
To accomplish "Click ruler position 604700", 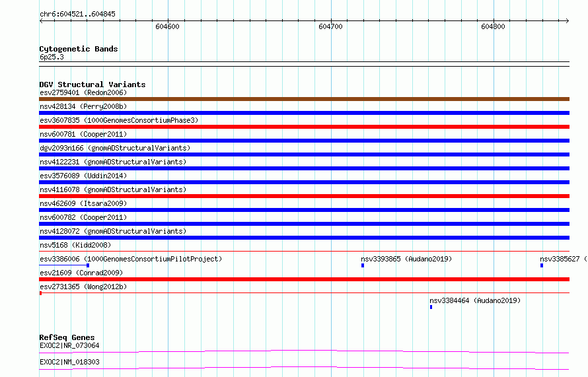I will [x=331, y=26].
